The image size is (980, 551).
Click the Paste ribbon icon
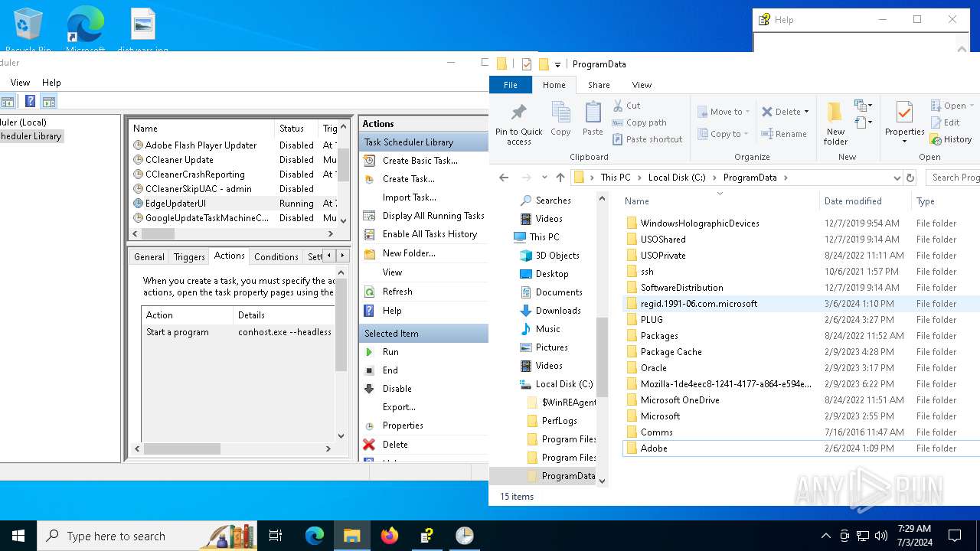click(593, 119)
